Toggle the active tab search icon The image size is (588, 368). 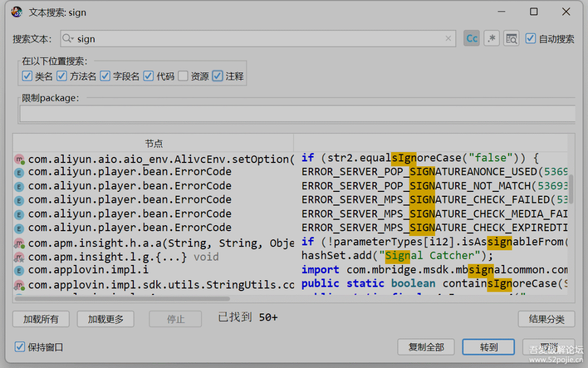(511, 38)
